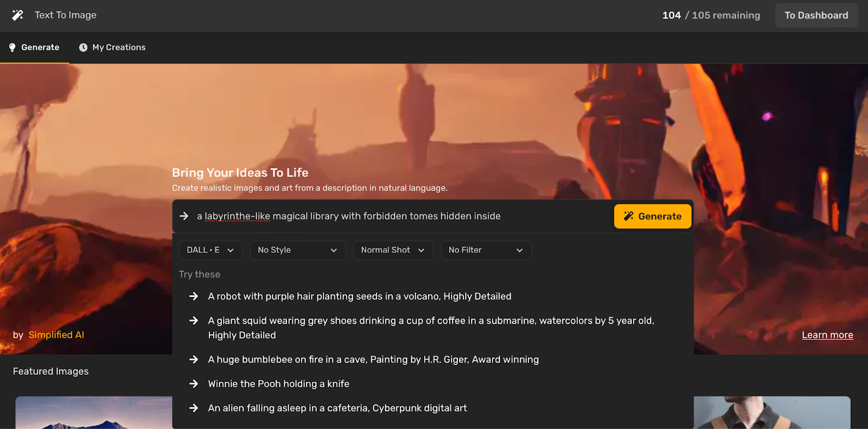Go to dashboard via To Dashboard button
The height and width of the screenshot is (429, 868).
816,15
